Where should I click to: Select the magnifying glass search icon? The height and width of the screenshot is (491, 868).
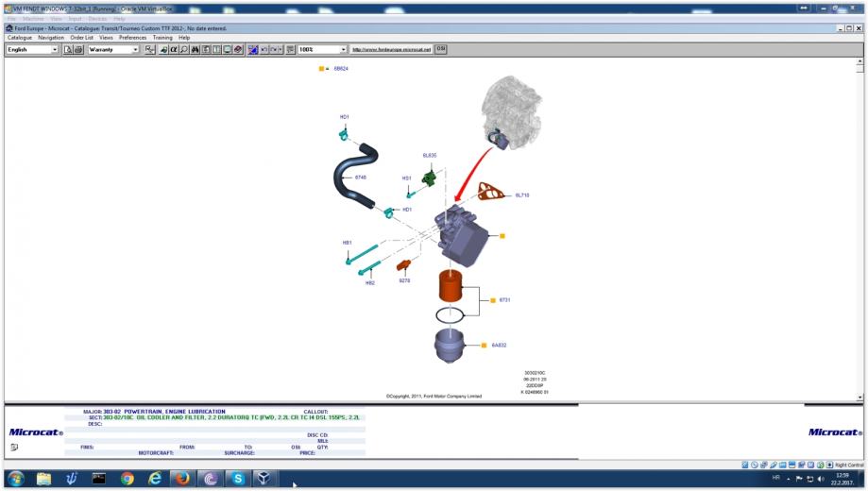184,50
